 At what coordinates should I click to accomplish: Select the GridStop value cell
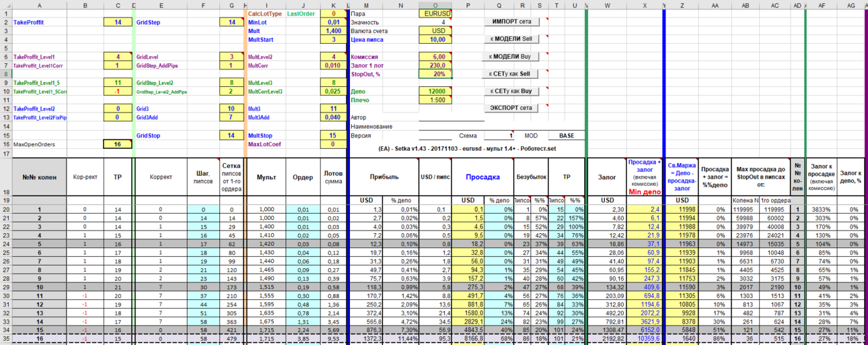(x=232, y=135)
